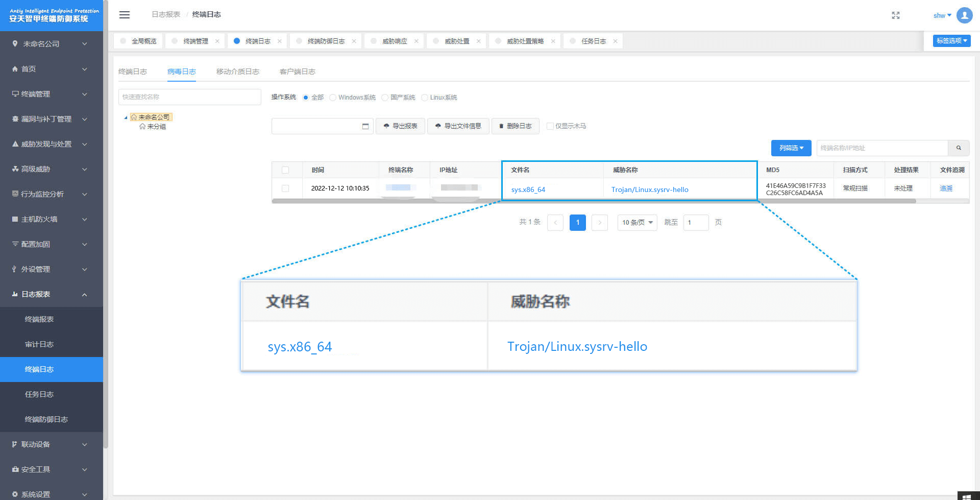
Task: Enable the 仅显示木马 checkbox
Action: coord(550,126)
